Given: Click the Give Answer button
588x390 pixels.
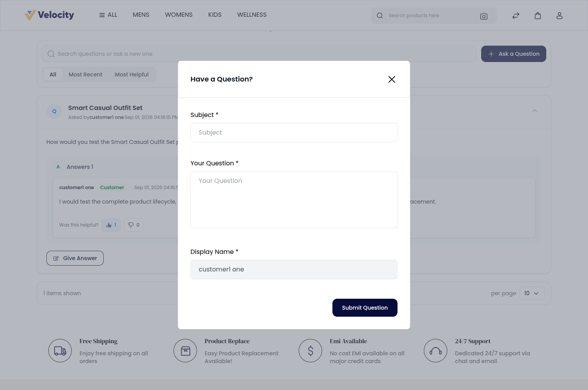Looking at the screenshot, I should pos(75,258).
